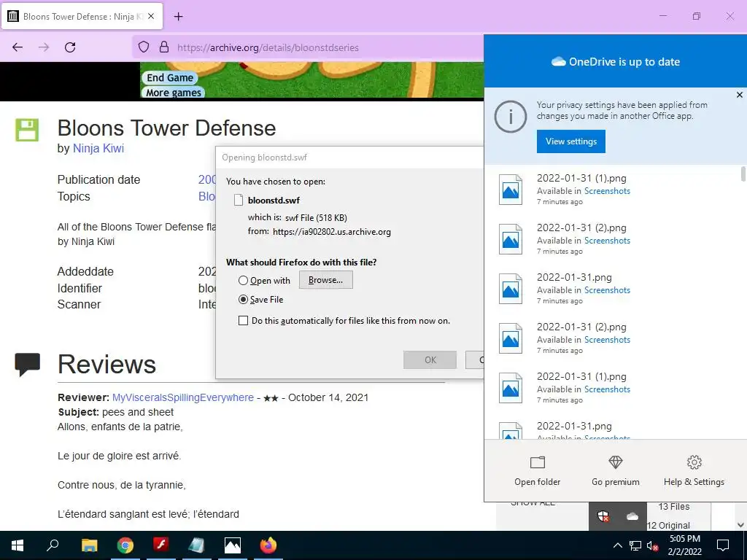Image resolution: width=747 pixels, height=560 pixels.
Task: Click the first 2022-01-31.png file name
Action: point(574,277)
